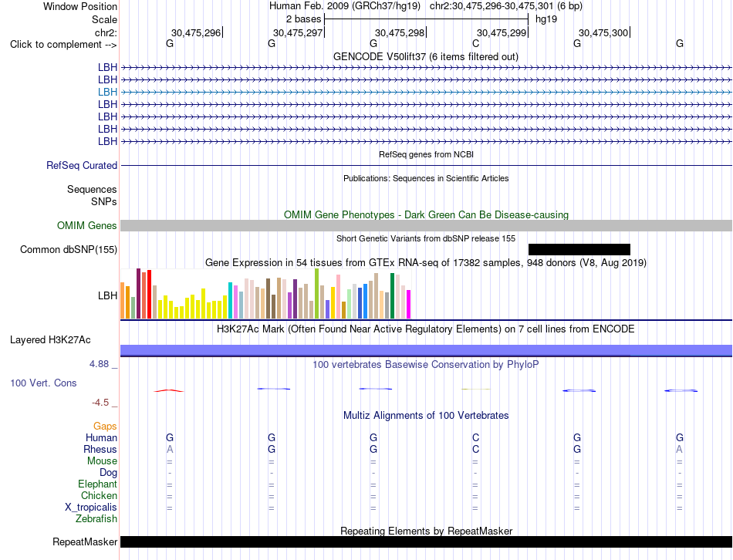Click 'RefSeq genes from NCBI' track title
This screenshot has height=560, width=733.
coord(426,154)
